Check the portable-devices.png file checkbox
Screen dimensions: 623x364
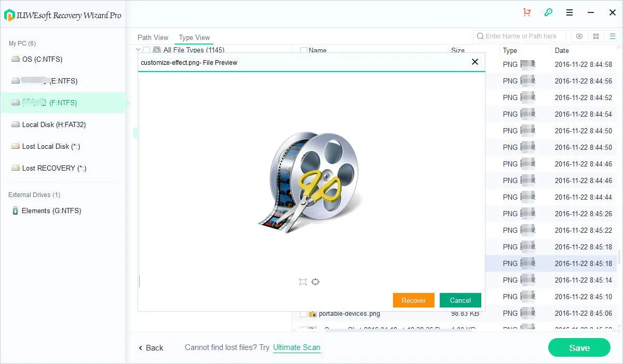[x=304, y=313]
